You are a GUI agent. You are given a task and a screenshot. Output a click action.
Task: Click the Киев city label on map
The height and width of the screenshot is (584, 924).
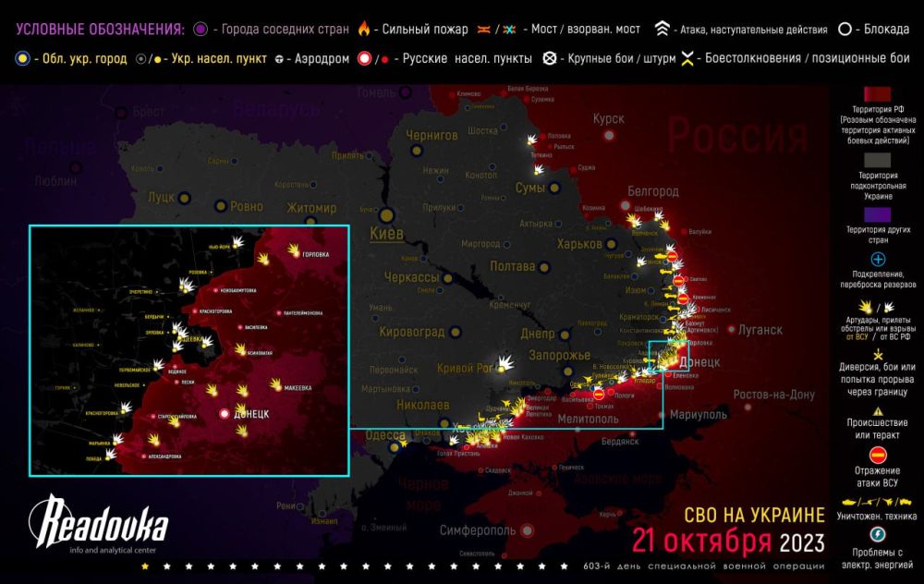pos(385,235)
